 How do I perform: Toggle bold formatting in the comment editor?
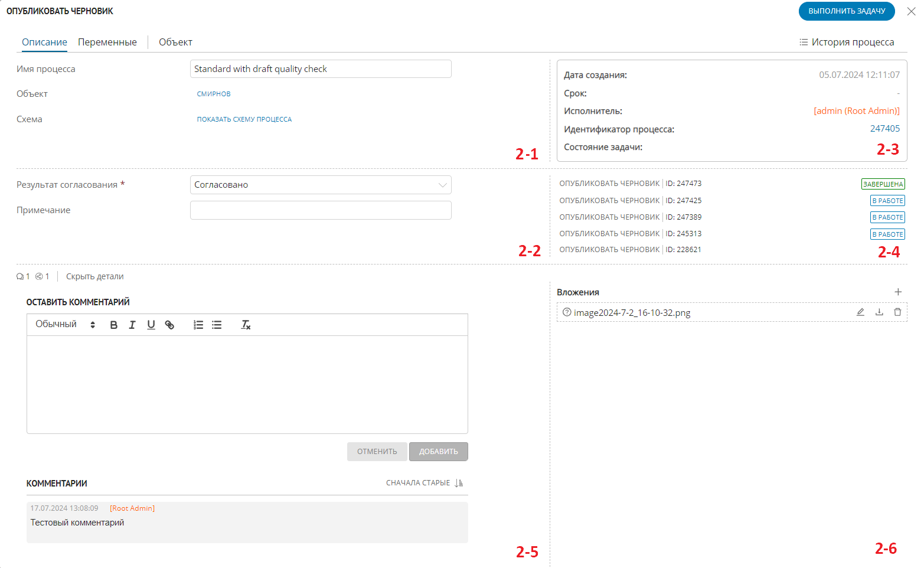pyautogui.click(x=114, y=325)
